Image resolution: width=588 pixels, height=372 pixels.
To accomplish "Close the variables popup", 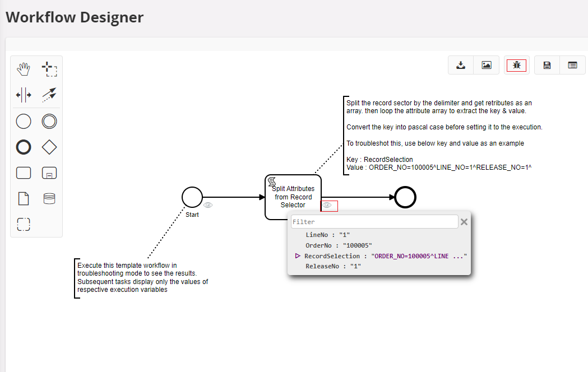I will point(464,222).
